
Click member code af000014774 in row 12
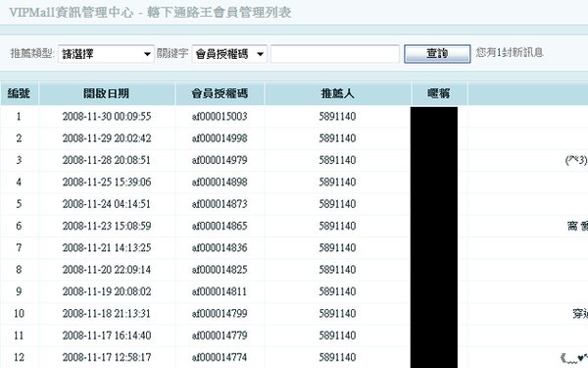click(220, 357)
